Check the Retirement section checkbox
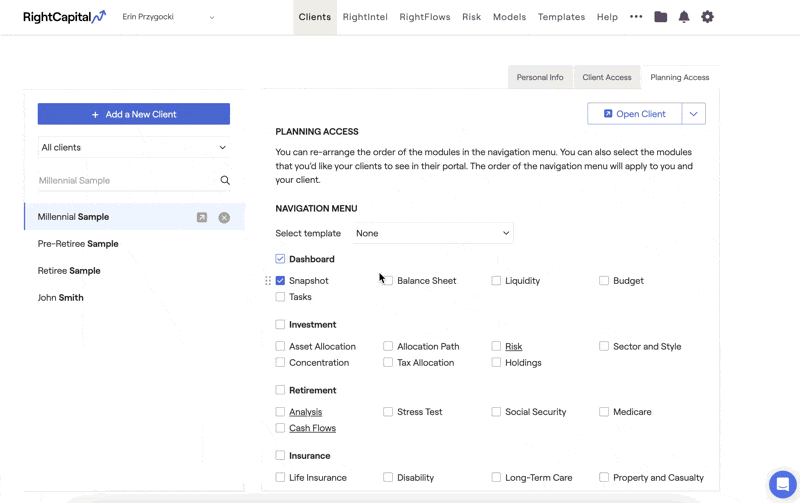Viewport: 800px width, 503px height. 280,390
